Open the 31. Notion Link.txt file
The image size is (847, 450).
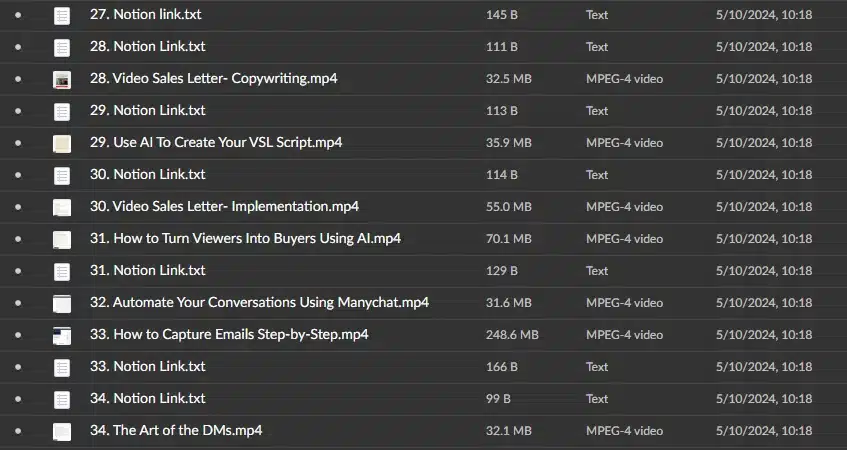coord(147,270)
